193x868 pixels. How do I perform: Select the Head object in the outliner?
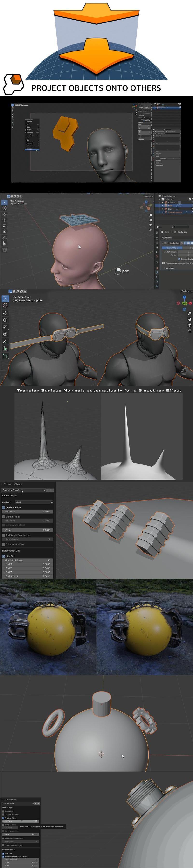tap(170, 205)
